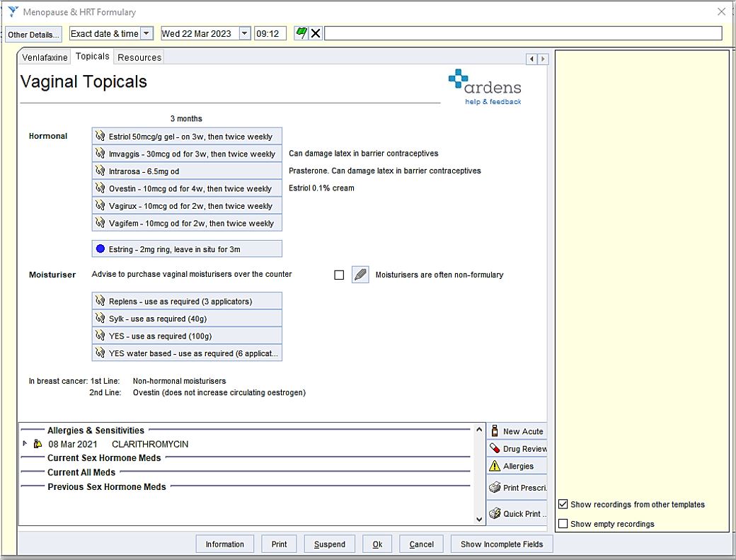736x560 pixels.
Task: Click the Allergies & Sensitivities heading
Action: (96, 430)
